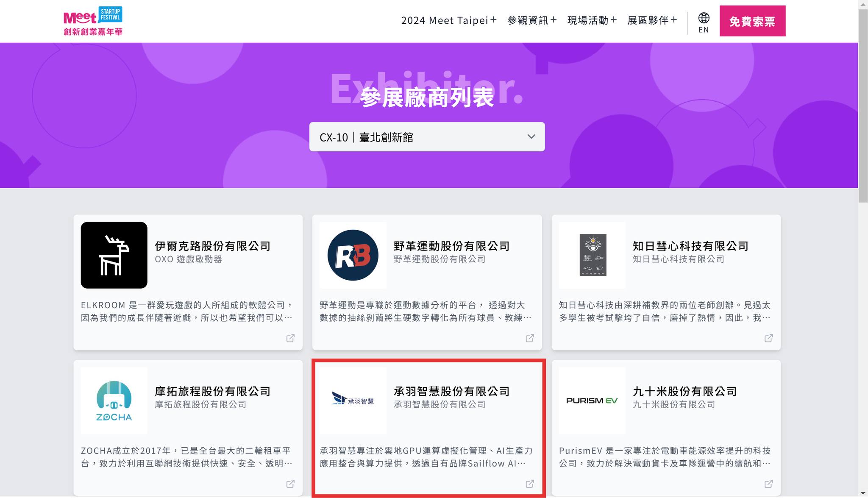
Task: Click the 知日彗心 dark gray logo image
Action: (x=593, y=255)
